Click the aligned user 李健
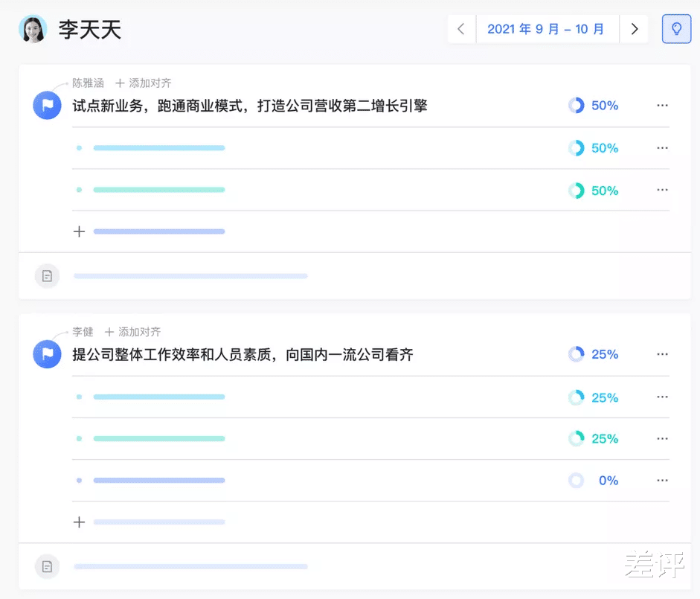 pyautogui.click(x=83, y=332)
